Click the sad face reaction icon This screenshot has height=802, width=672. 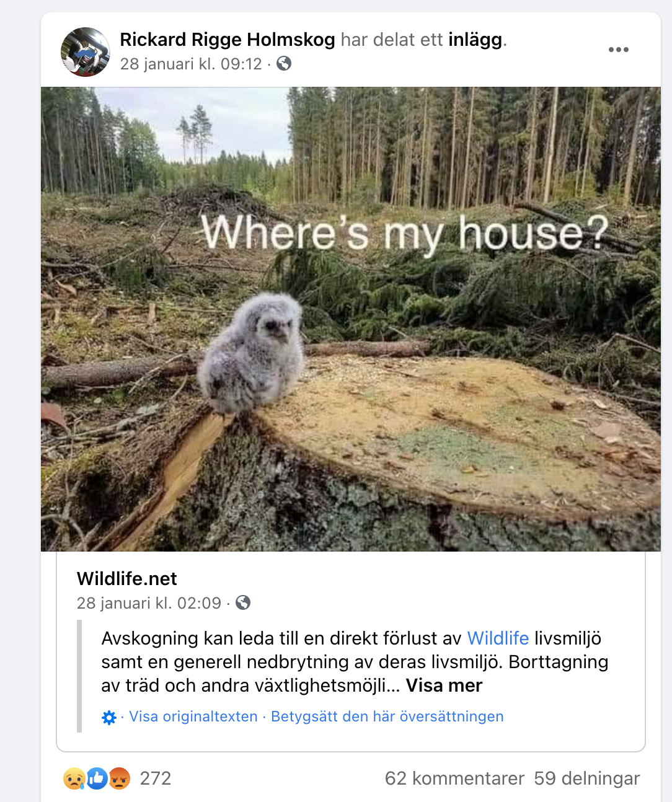(74, 778)
